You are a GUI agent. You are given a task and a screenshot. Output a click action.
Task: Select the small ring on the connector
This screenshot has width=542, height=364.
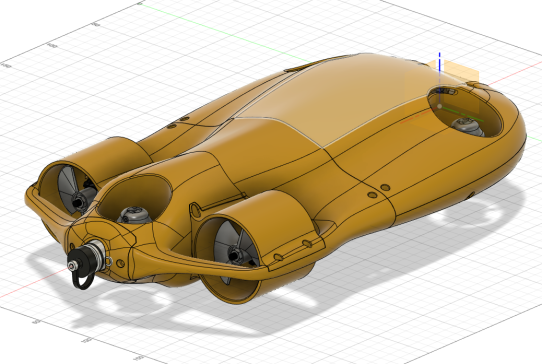point(109,261)
